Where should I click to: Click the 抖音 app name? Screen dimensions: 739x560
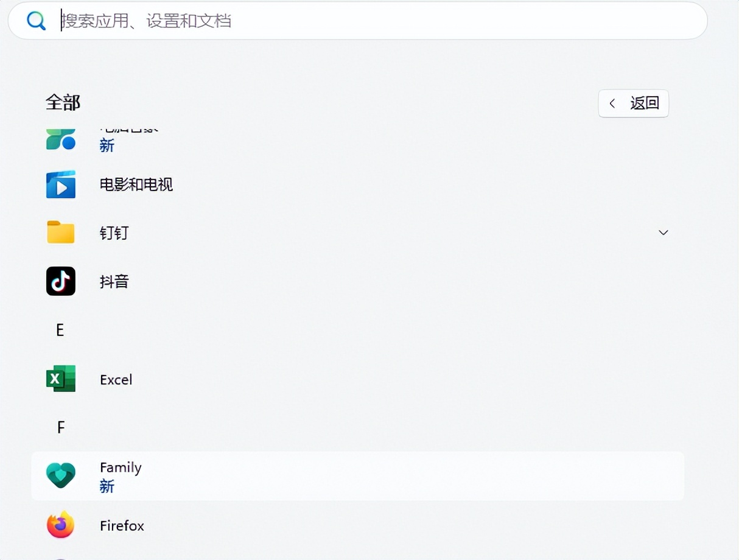click(114, 282)
